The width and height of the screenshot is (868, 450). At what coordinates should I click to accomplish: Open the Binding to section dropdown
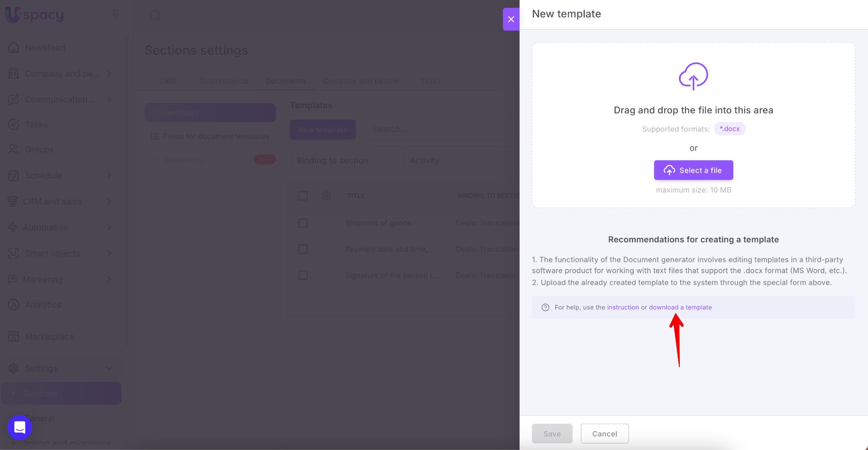click(x=347, y=160)
